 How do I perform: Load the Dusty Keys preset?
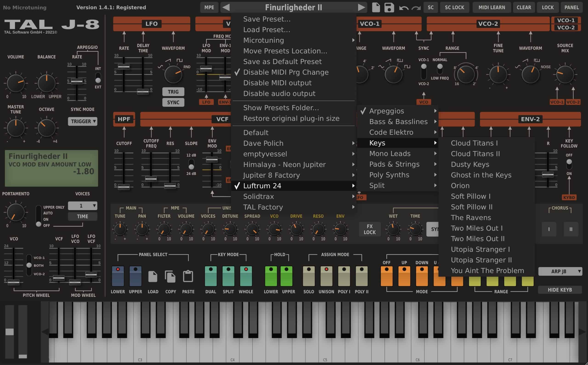coord(486,164)
